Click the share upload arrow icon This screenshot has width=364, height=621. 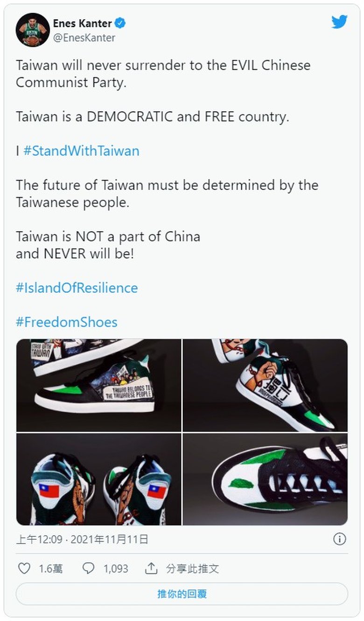(151, 568)
